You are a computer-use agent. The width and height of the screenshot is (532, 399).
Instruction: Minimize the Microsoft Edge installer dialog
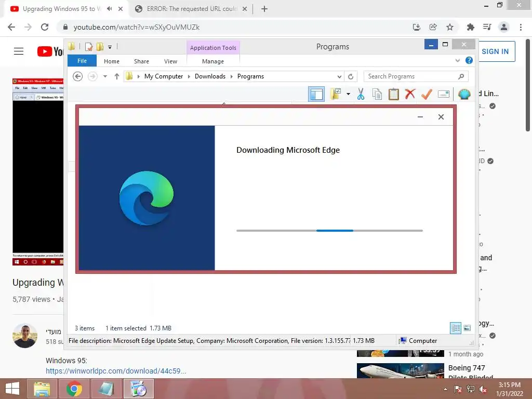(x=420, y=117)
